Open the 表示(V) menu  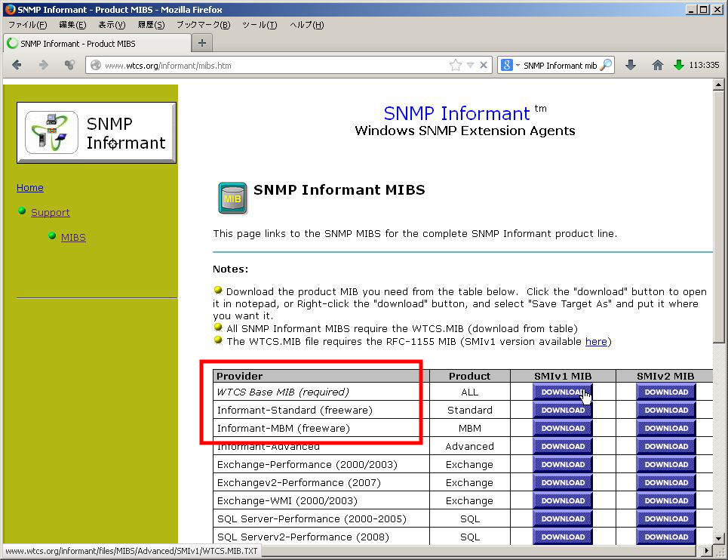click(x=112, y=25)
